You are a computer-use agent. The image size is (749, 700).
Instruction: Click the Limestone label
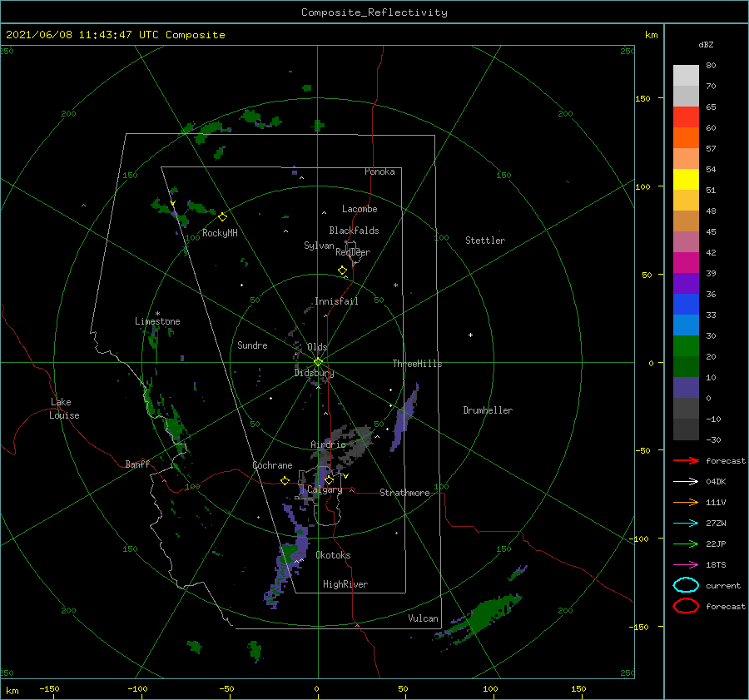[157, 321]
